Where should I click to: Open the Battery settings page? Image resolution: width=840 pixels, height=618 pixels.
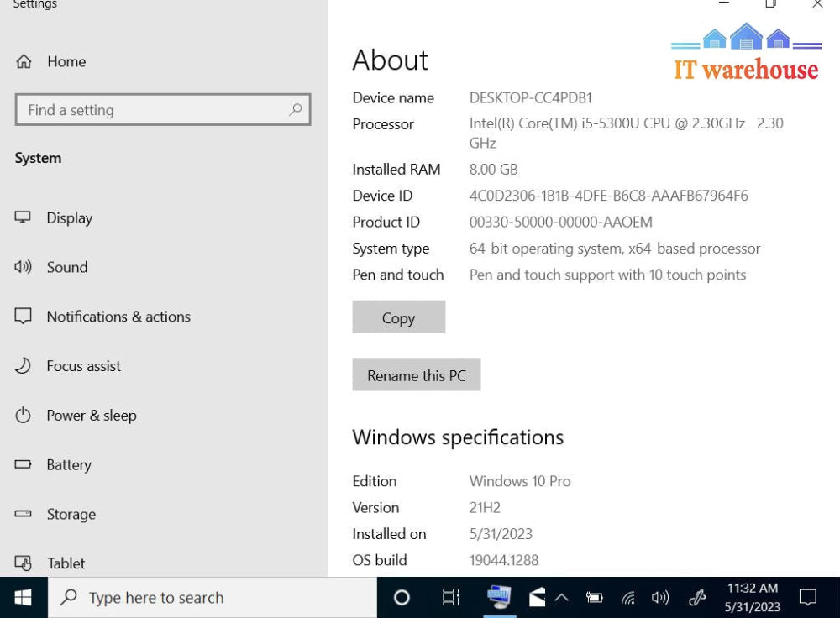(68, 465)
